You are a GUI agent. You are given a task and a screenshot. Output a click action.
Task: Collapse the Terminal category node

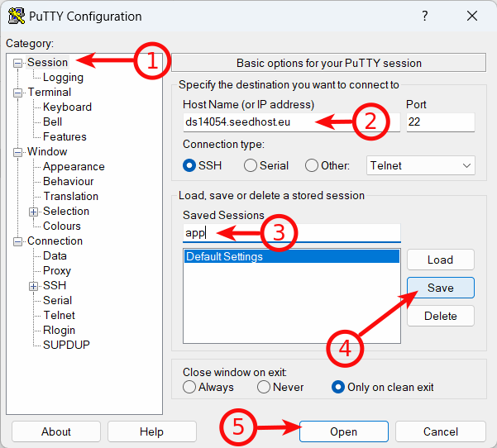[18, 93]
